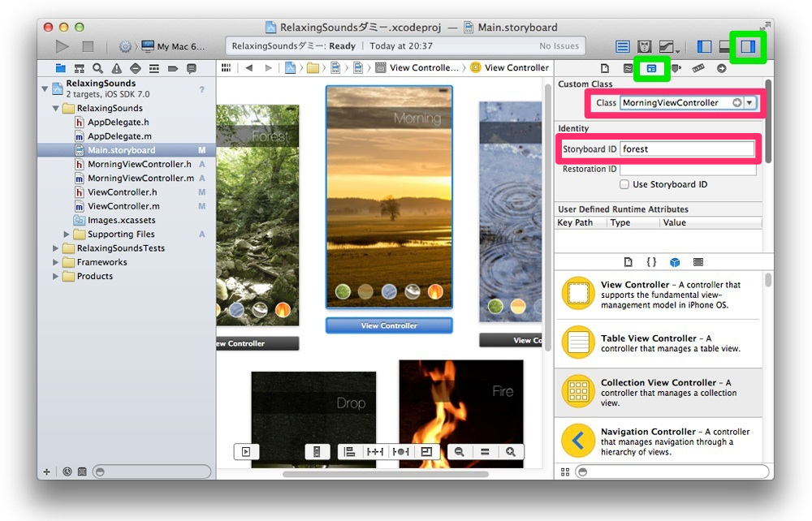Screen dimensions: 812x521
Task: Open the Identity inspector tab
Action: 651,69
